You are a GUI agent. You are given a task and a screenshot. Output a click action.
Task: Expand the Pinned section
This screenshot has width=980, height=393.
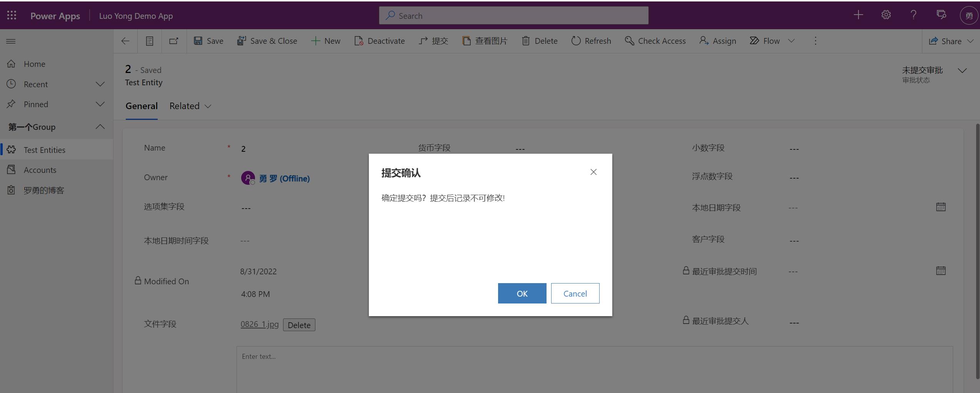57,104
